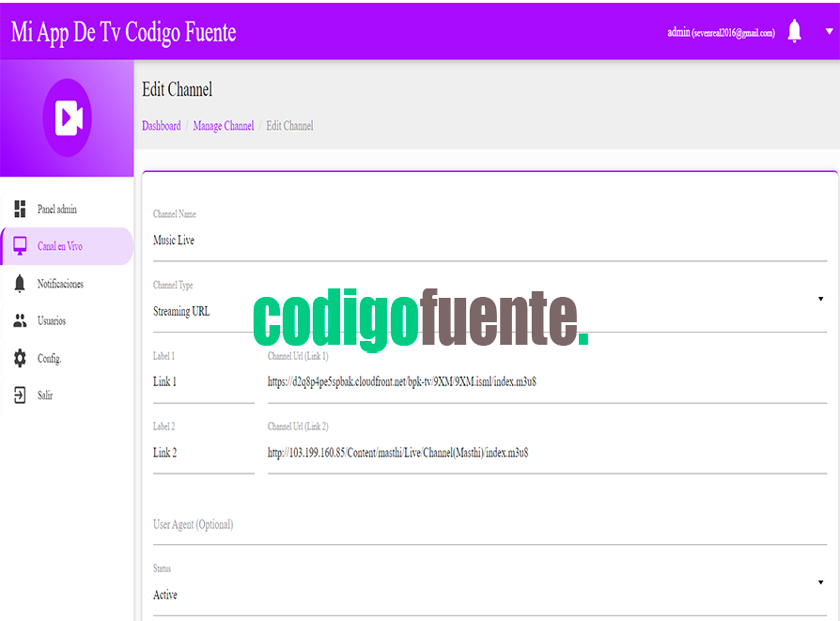Click the Salir exit icon
Viewport: 840px width, 621px height.
click(20, 396)
